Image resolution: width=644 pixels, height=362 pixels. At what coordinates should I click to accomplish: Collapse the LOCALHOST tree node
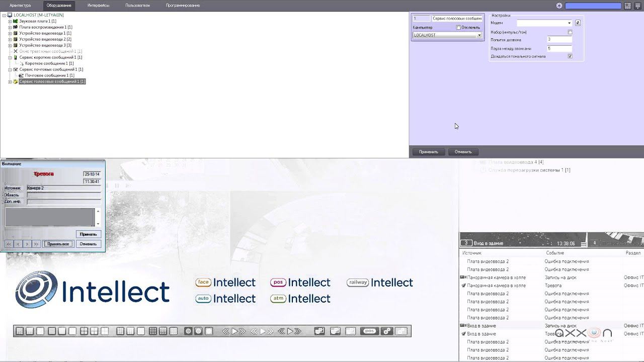(4, 15)
